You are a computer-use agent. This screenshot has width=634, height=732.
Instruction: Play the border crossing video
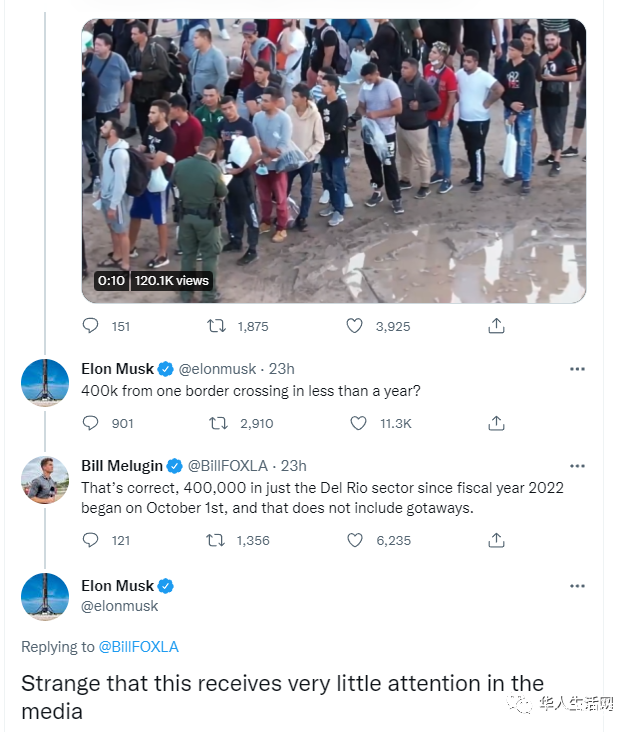[333, 160]
